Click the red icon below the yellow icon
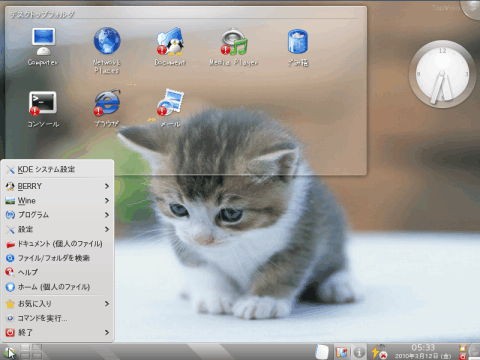Screen dimensions: 480x360 coord(462,356)
